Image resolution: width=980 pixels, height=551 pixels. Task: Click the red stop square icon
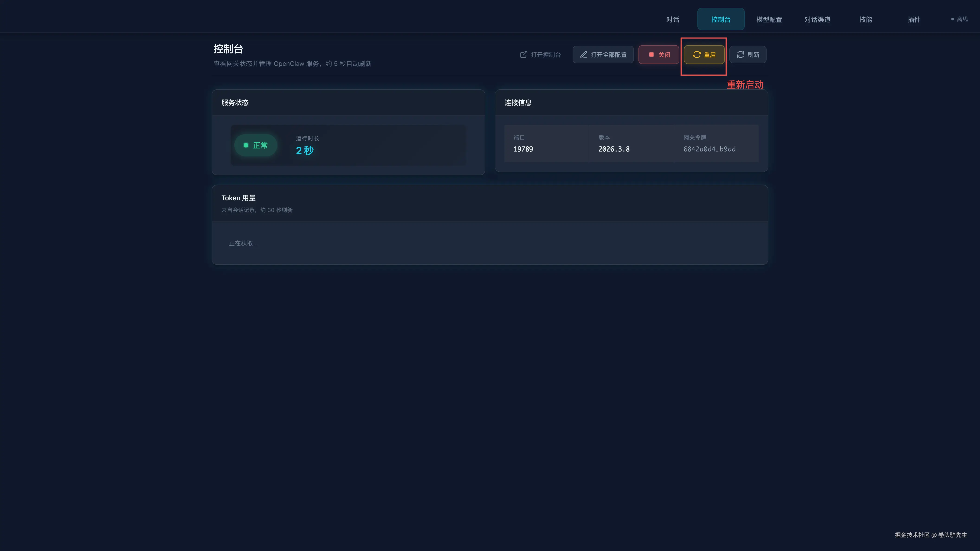(x=651, y=55)
